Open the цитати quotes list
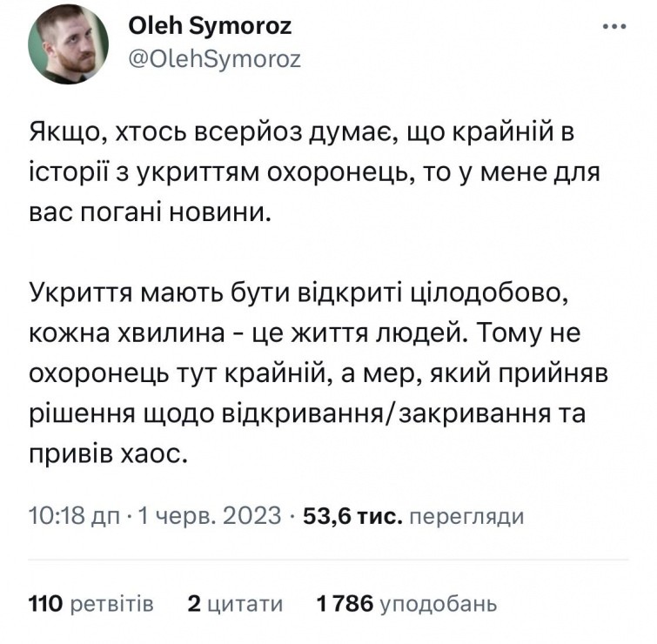 pyautogui.click(x=246, y=603)
